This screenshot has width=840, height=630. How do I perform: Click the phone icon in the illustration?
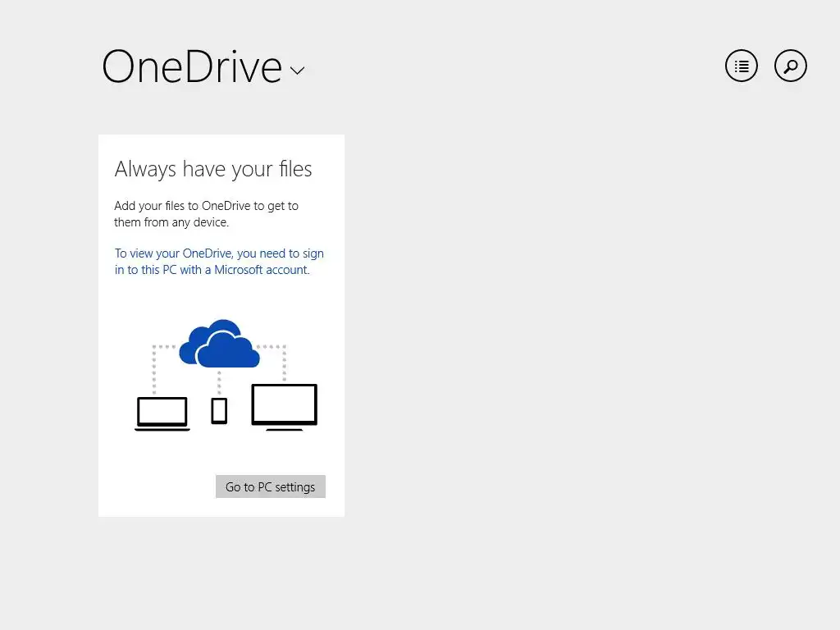tap(219, 411)
